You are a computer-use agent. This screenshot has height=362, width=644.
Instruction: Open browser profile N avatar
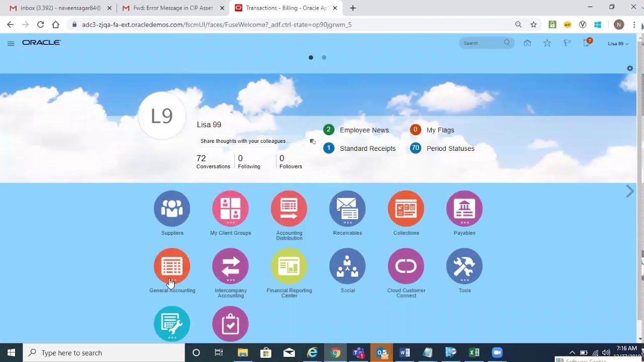[619, 25]
